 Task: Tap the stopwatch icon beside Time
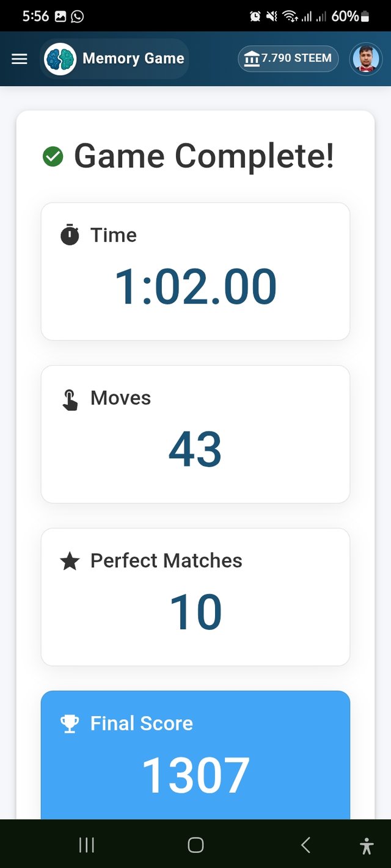70,235
